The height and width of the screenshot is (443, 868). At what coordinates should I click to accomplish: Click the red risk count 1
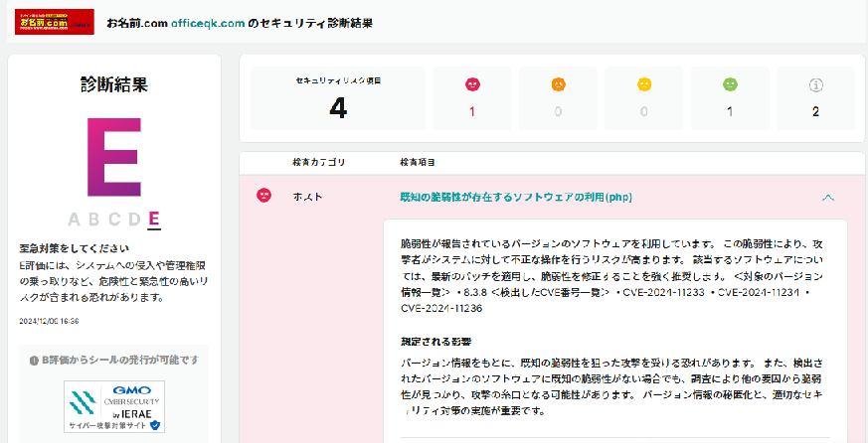point(472,111)
